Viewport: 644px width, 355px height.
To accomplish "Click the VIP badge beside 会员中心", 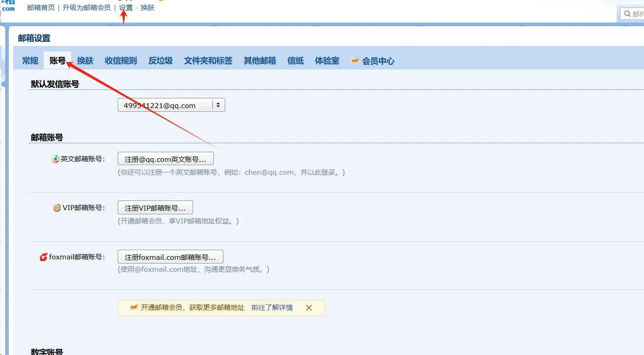I will pyautogui.click(x=355, y=61).
